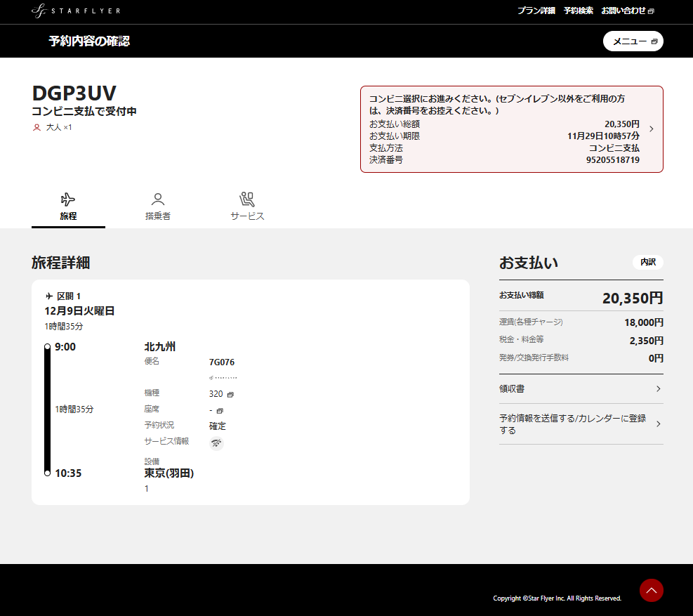
Task: Click the 内訳 breakdown button
Action: click(647, 262)
